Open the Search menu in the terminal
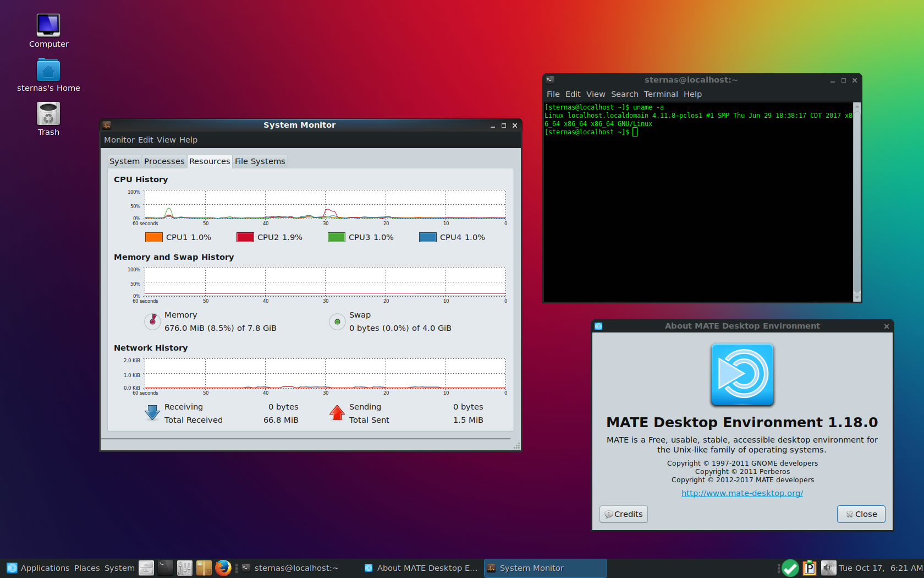Screen dimensions: 924x578 pos(625,94)
